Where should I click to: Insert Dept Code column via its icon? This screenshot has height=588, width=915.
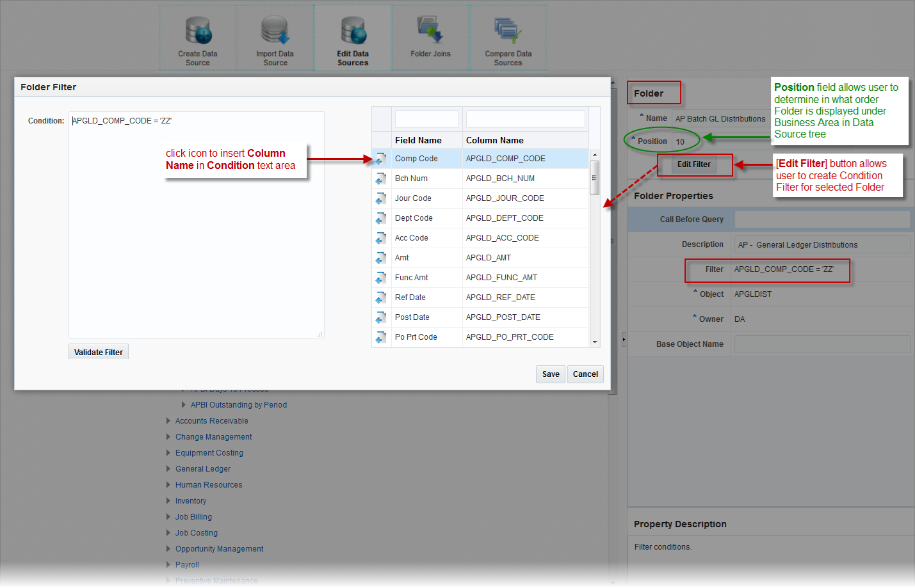point(381,218)
